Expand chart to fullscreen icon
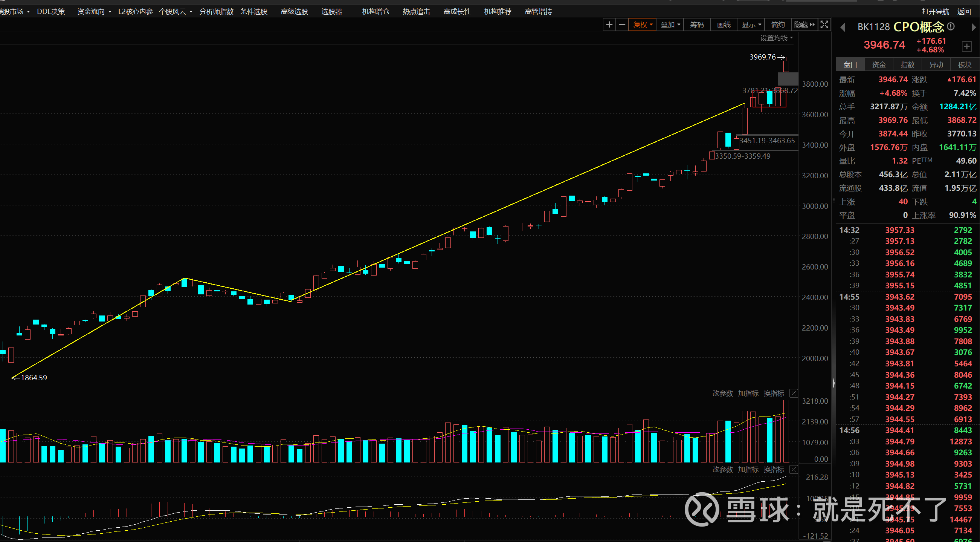 [824, 25]
